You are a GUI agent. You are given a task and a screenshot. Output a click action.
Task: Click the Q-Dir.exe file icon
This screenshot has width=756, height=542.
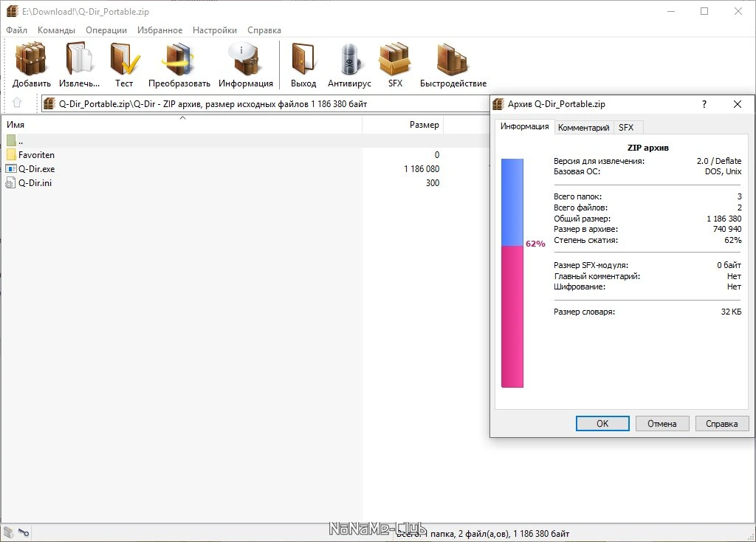(x=11, y=169)
